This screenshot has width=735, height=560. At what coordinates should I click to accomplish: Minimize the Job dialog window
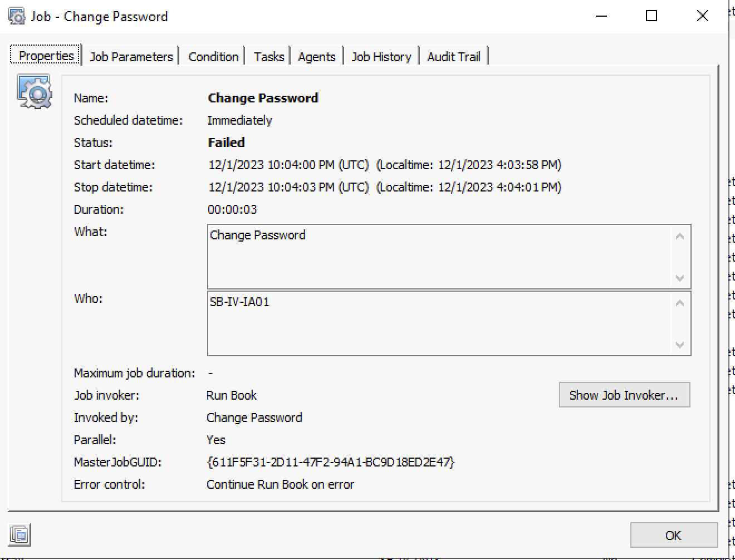(601, 16)
